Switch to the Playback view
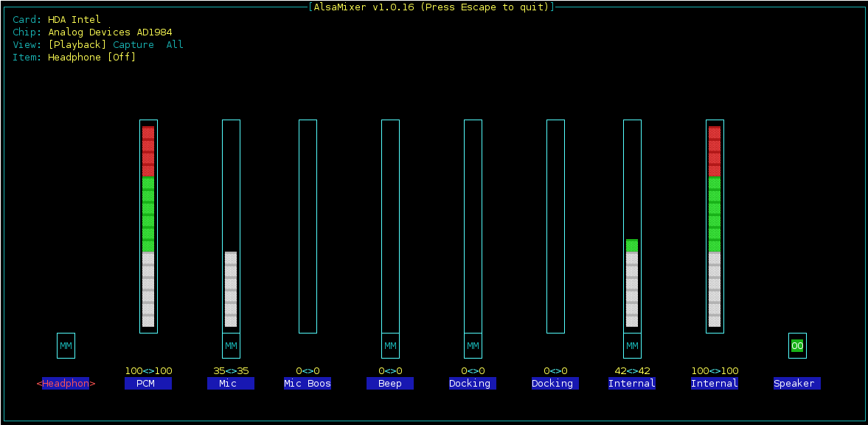The width and height of the screenshot is (868, 425). point(77,45)
